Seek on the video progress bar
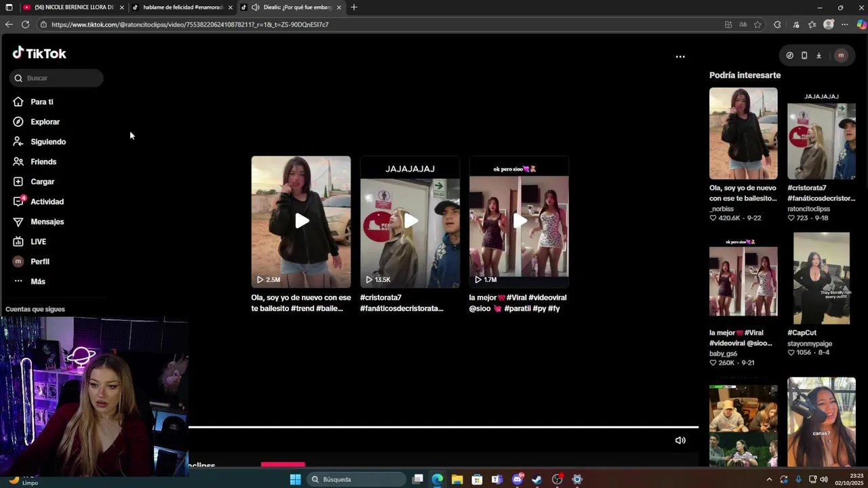Image resolution: width=868 pixels, height=488 pixels. pyautogui.click(x=443, y=427)
